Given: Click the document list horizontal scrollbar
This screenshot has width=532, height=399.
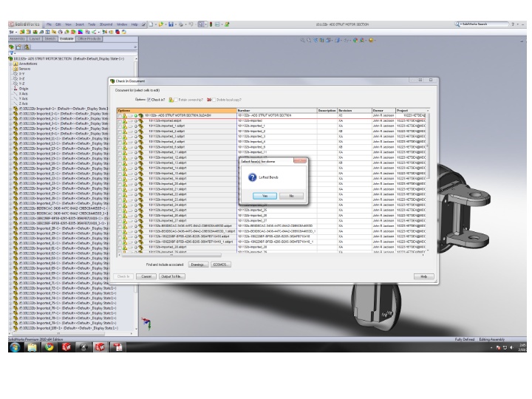Looking at the screenshot, I should tap(171, 255).
